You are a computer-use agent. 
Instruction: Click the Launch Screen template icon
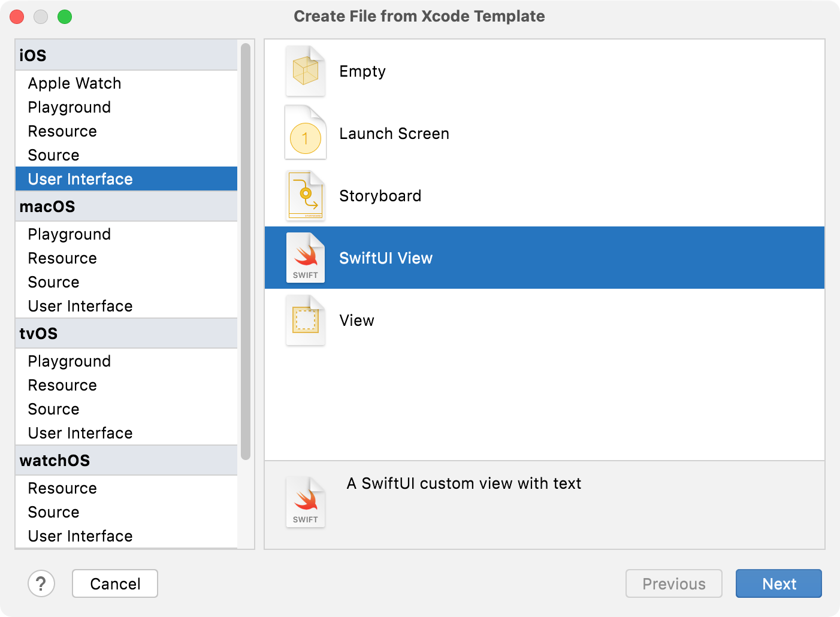(305, 134)
